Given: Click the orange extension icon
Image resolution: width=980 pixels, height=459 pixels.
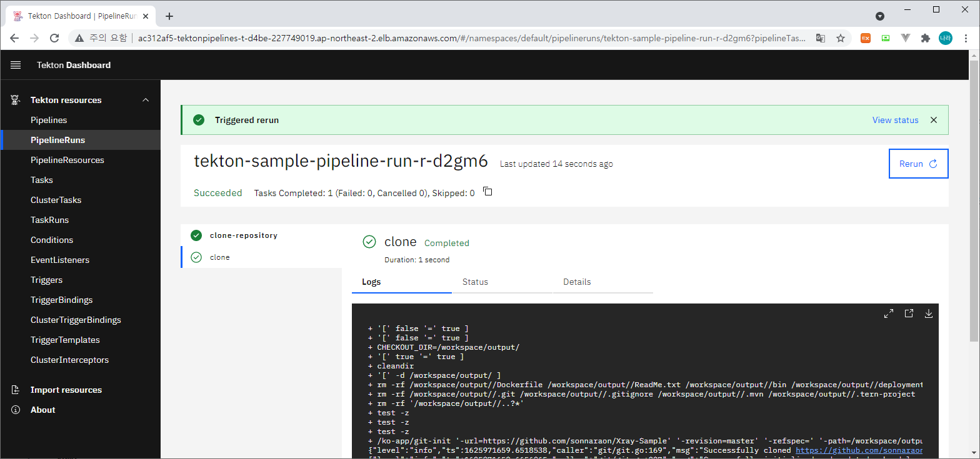Looking at the screenshot, I should tap(866, 38).
